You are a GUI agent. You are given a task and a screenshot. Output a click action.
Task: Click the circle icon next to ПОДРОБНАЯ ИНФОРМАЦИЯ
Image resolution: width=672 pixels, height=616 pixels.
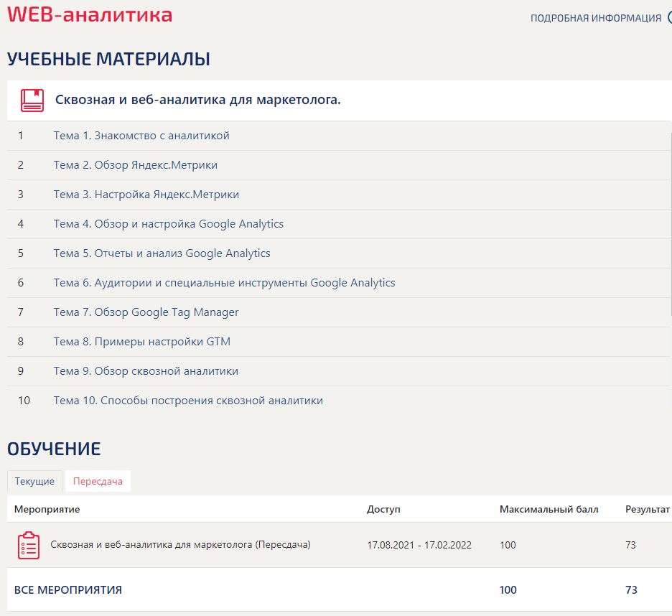669,18
